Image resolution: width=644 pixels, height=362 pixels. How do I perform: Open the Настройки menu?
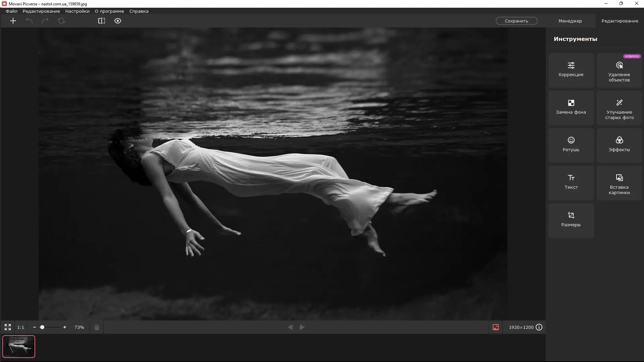[x=77, y=11]
